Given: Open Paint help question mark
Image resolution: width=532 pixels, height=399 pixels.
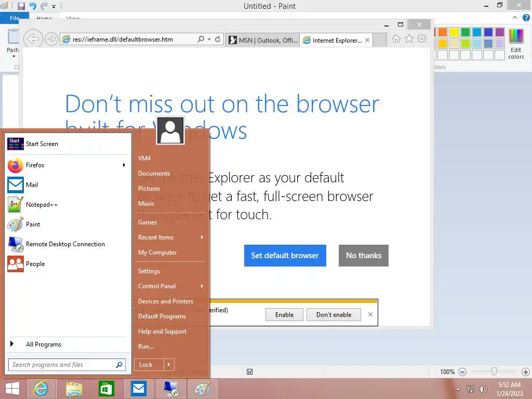Looking at the screenshot, I should click(526, 18).
